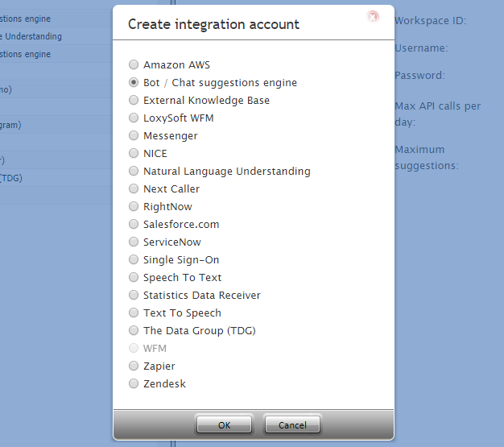Select the Understanding row in background list

(x=56, y=36)
